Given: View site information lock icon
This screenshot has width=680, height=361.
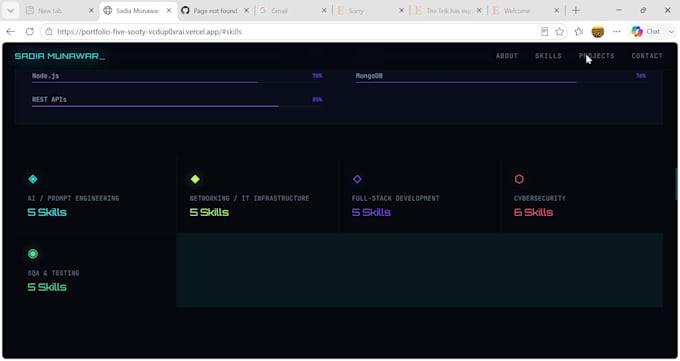Looking at the screenshot, I should click(x=49, y=32).
